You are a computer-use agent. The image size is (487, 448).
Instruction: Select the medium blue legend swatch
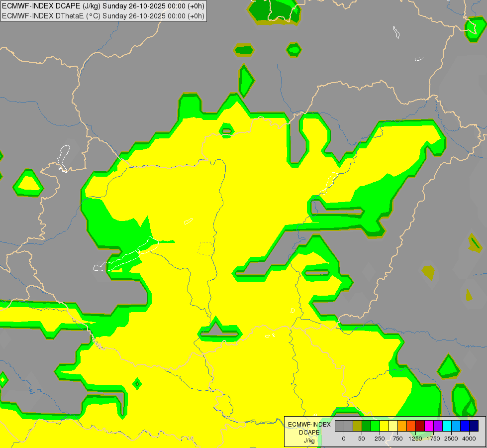click(x=465, y=426)
